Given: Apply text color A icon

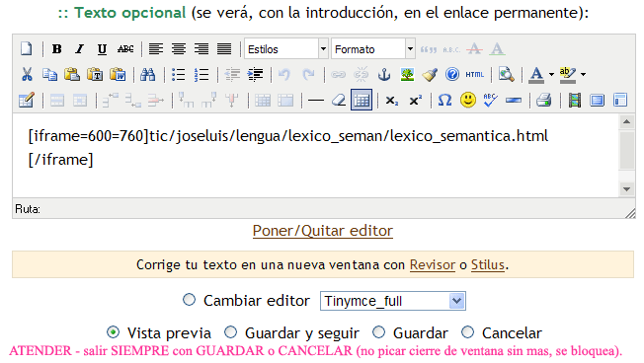Looking at the screenshot, I should coord(536,75).
